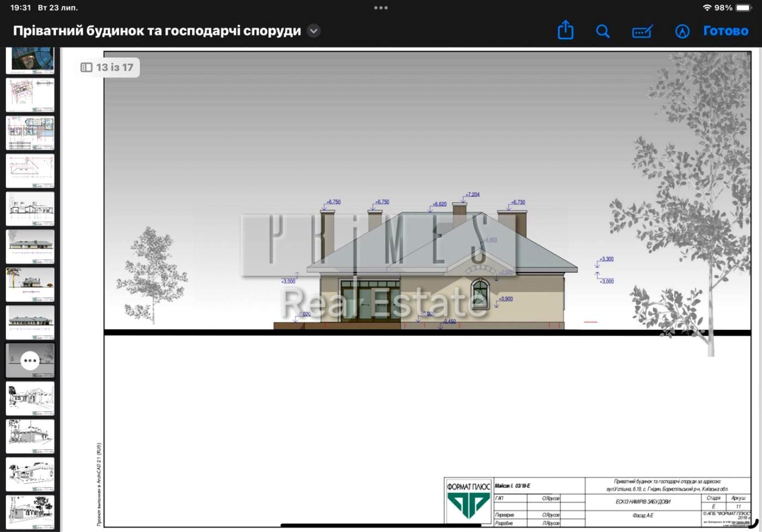762x532 pixels.
Task: Tap the three-dot multitasking control at top
Action: click(x=381, y=8)
